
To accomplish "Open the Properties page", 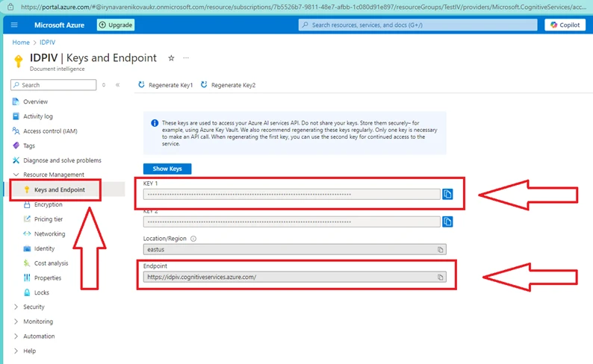I will (48, 278).
